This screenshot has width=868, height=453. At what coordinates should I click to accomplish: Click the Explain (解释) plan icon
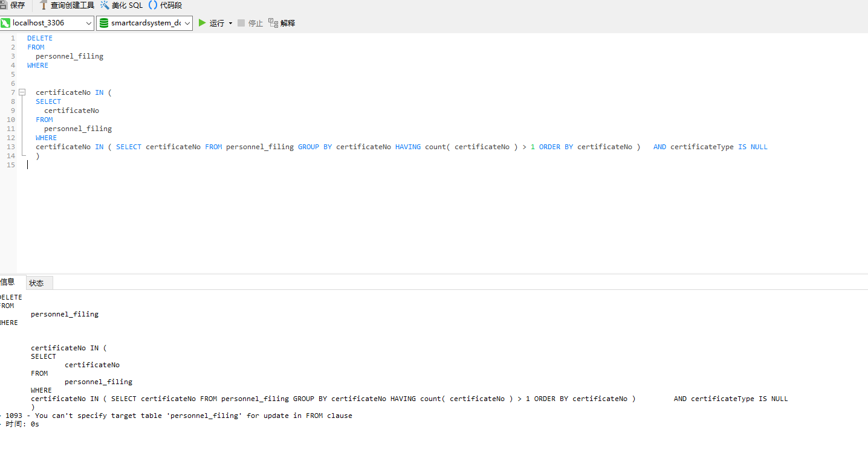tap(273, 23)
